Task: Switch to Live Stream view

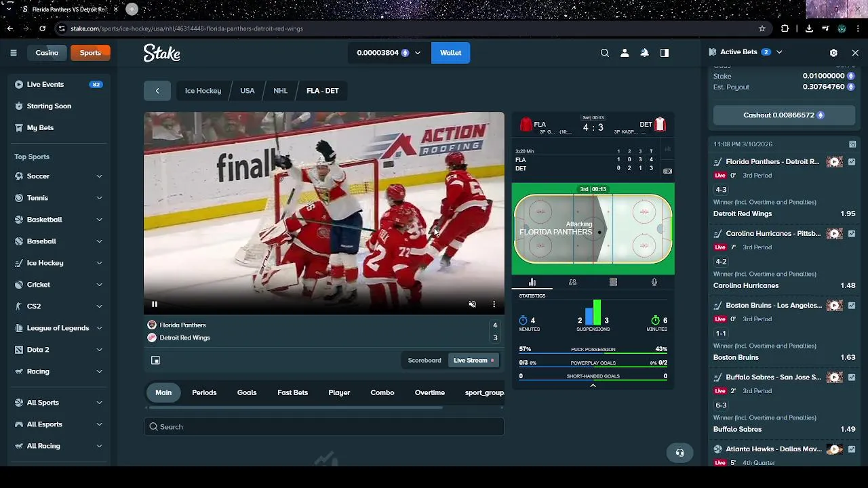Action: point(474,361)
